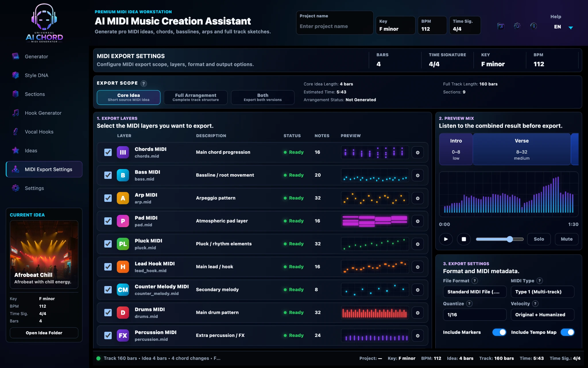Click the Export Scope help question icon
Viewport: 588px width, 368px height.
(x=144, y=83)
